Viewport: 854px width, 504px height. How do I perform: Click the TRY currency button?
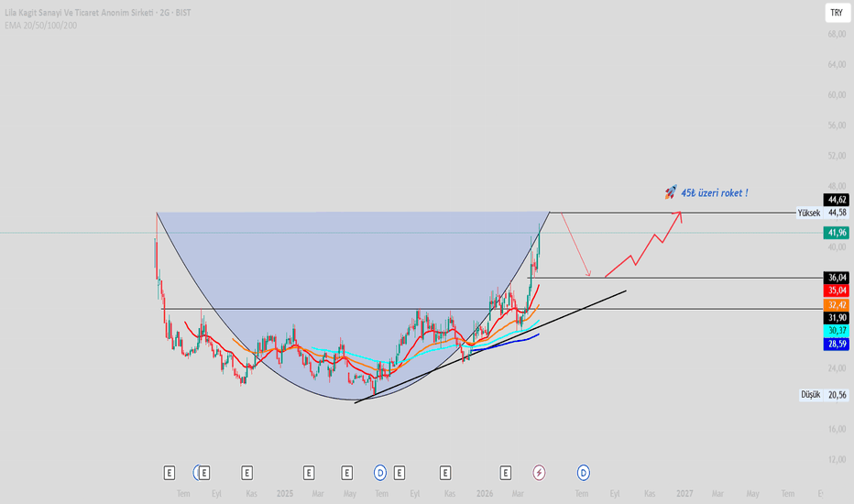pos(838,13)
